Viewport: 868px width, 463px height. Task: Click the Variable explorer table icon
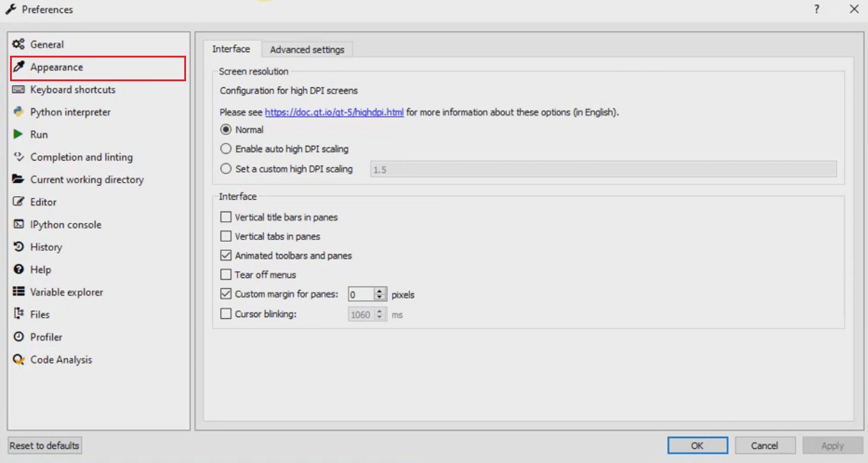[x=18, y=292]
